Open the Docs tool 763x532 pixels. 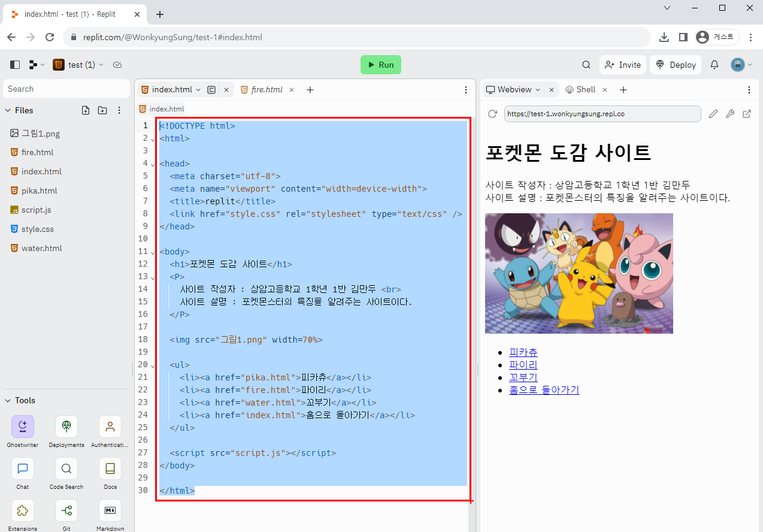click(110, 473)
